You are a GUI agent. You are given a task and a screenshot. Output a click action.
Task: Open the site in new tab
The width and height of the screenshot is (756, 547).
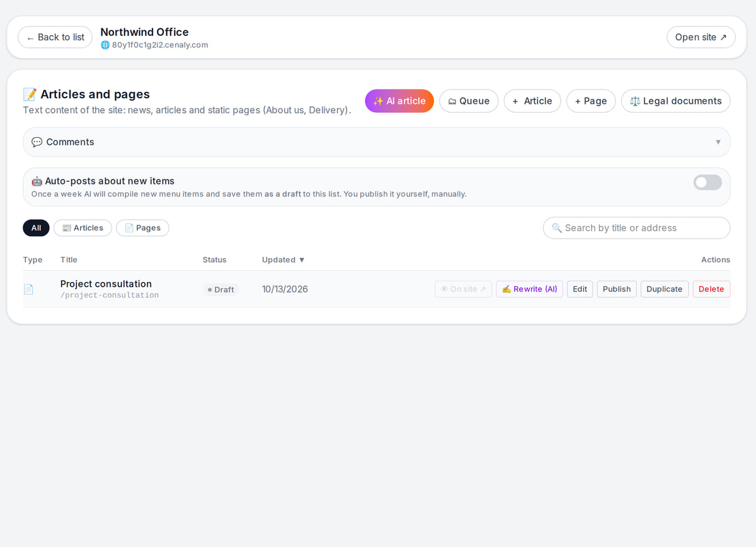click(x=701, y=37)
